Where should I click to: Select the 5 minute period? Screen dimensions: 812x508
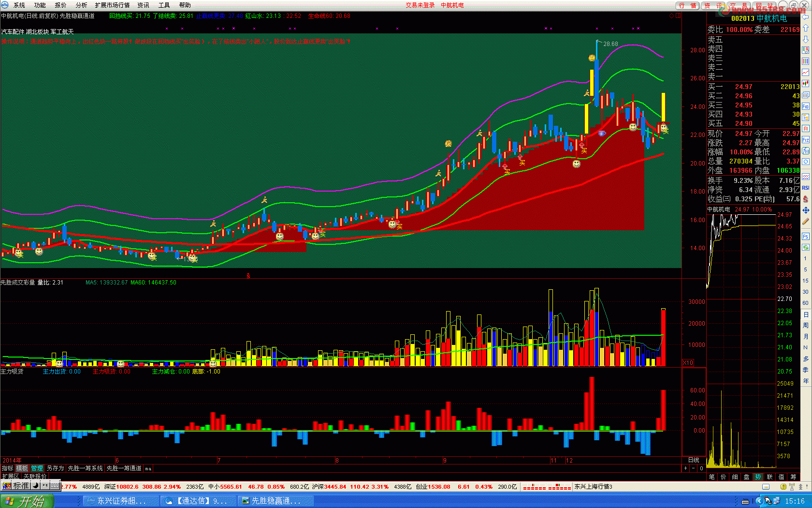(x=805, y=269)
